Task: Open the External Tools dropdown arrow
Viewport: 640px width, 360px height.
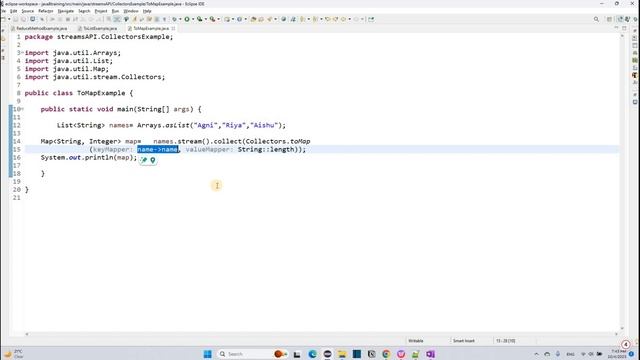Action: click(x=218, y=19)
